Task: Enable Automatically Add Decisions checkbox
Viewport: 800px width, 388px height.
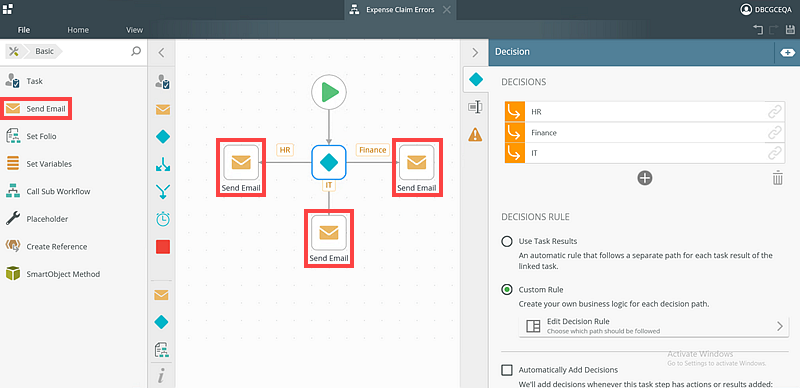Action: pyautogui.click(x=507, y=370)
